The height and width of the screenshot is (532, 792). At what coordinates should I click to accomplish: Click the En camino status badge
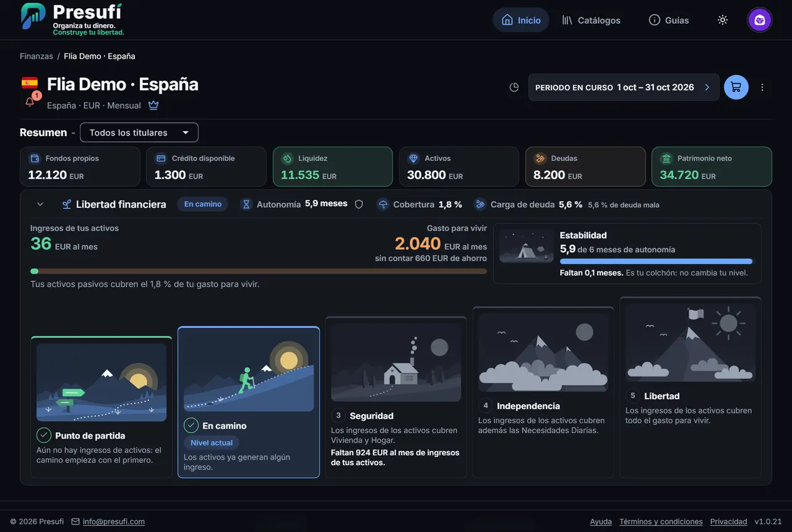pyautogui.click(x=203, y=204)
